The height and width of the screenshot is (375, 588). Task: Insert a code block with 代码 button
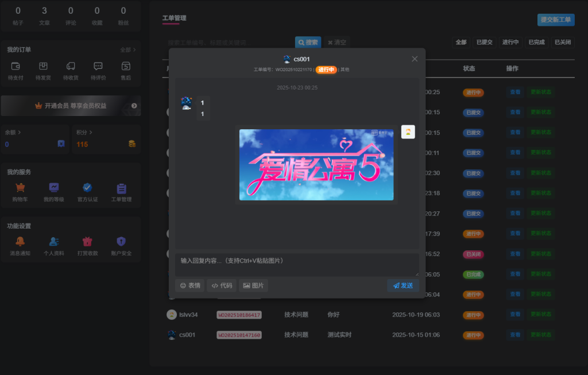click(222, 286)
